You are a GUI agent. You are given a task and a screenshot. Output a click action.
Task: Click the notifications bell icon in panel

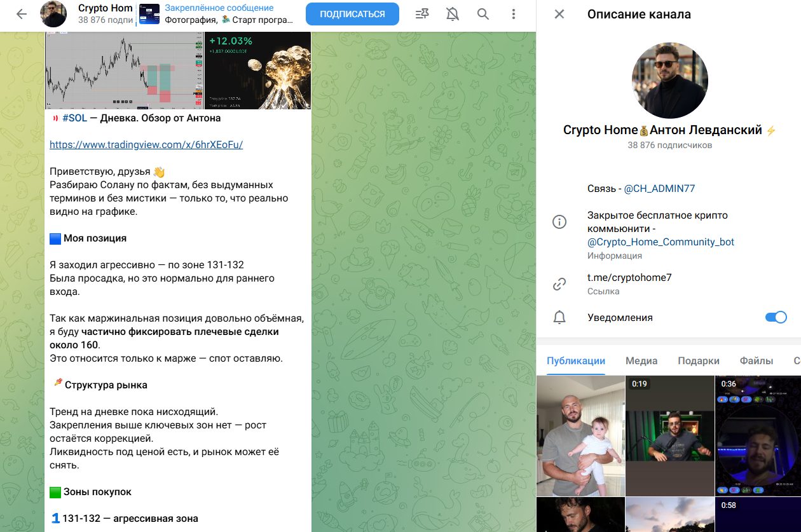pyautogui.click(x=559, y=317)
